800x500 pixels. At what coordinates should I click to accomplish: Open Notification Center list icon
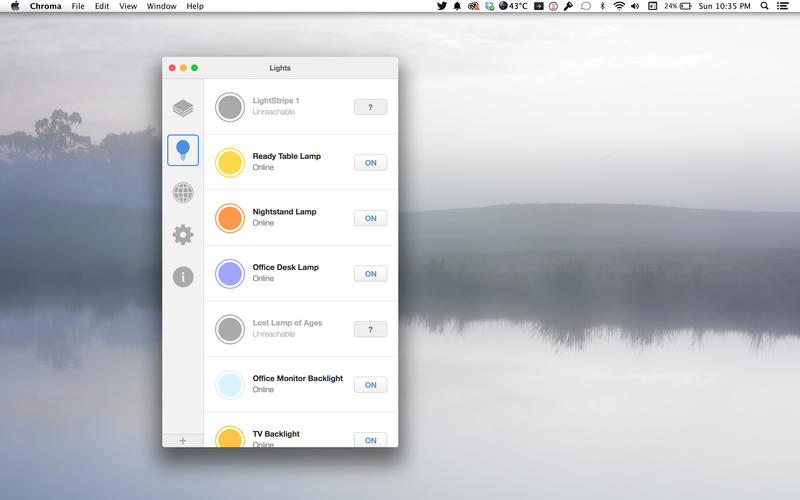(782, 6)
